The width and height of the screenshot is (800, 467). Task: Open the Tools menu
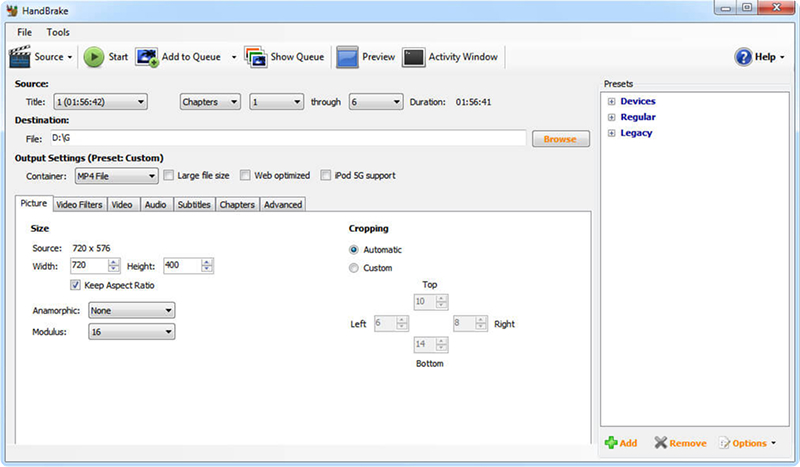coord(58,32)
